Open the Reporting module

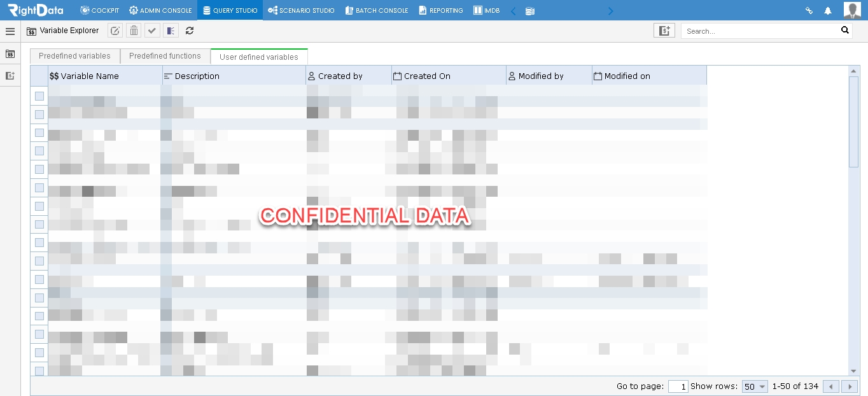coord(441,10)
